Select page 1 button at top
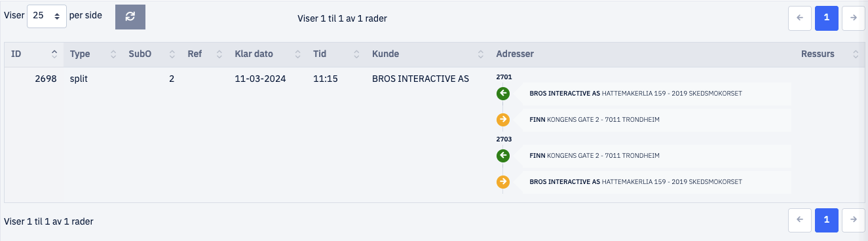Screen dimensions: 868x241 (827, 18)
